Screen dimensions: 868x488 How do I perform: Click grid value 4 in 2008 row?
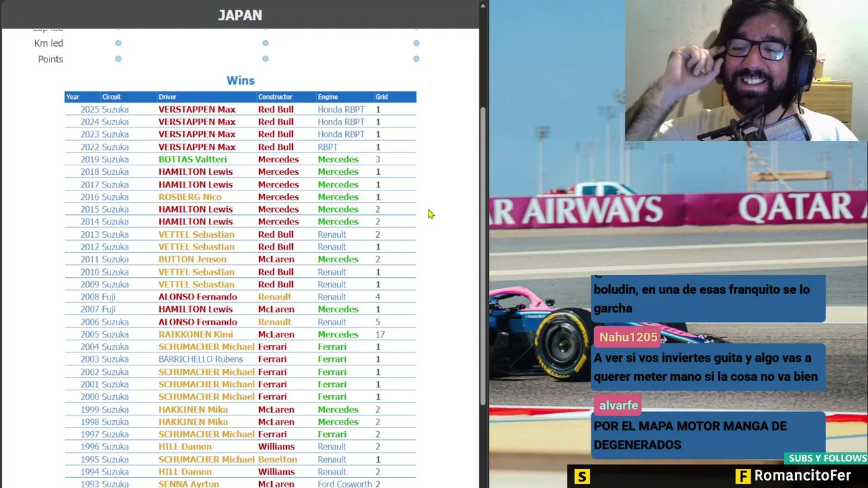click(378, 297)
